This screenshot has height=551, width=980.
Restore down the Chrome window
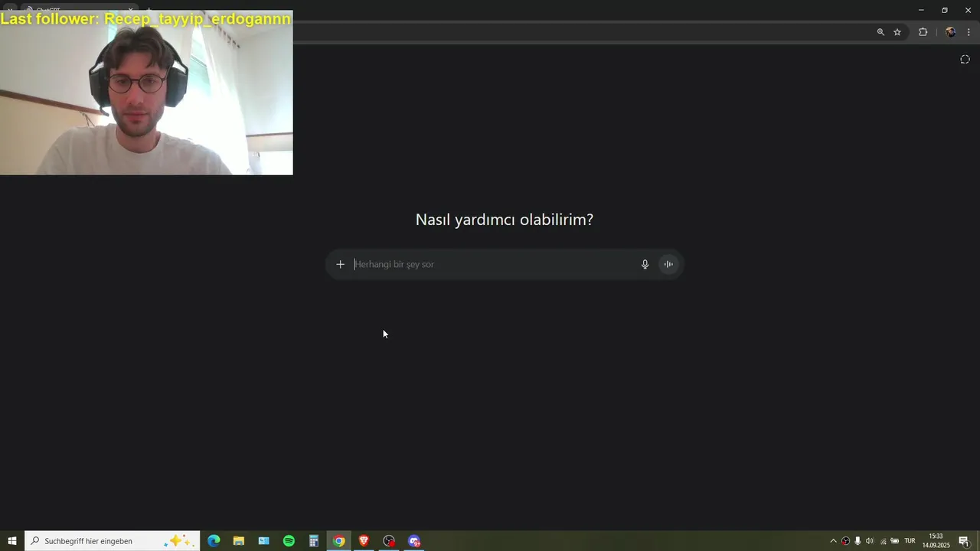click(944, 10)
